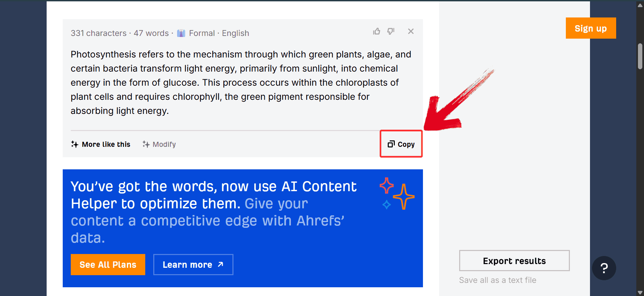Generate more like this result
The width and height of the screenshot is (644, 296).
tap(101, 144)
